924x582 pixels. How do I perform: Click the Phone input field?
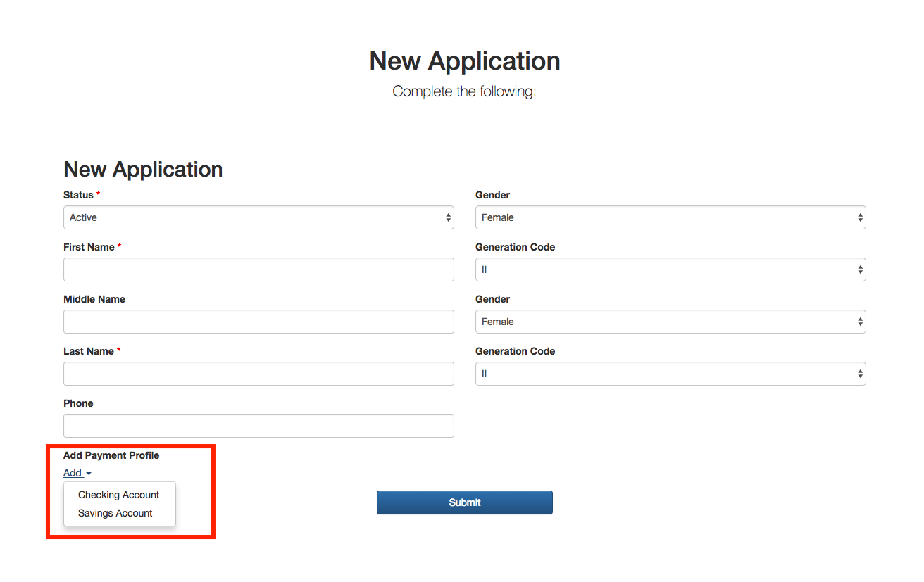[258, 426]
